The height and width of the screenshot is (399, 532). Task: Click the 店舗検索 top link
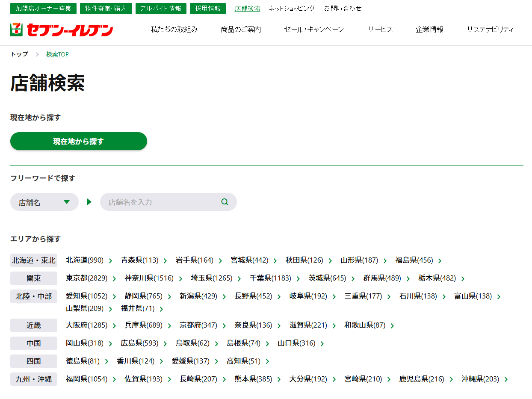coord(247,8)
